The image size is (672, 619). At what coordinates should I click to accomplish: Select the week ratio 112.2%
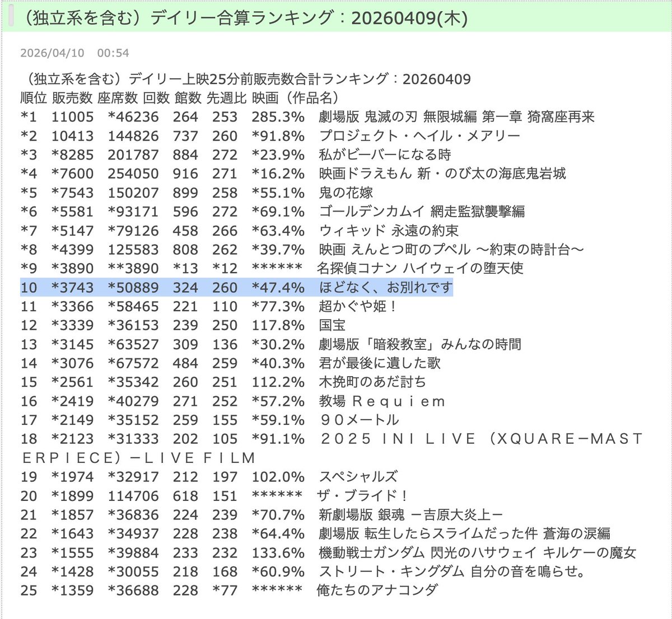[278, 383]
